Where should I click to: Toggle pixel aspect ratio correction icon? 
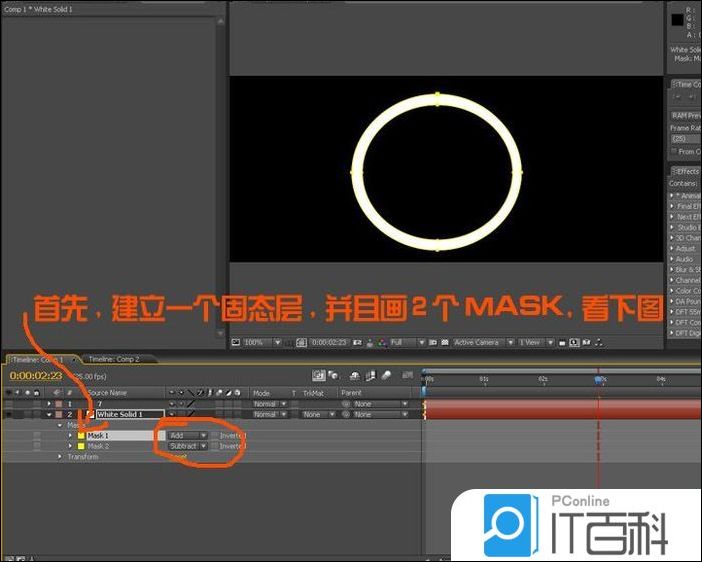pyautogui.click(x=562, y=343)
